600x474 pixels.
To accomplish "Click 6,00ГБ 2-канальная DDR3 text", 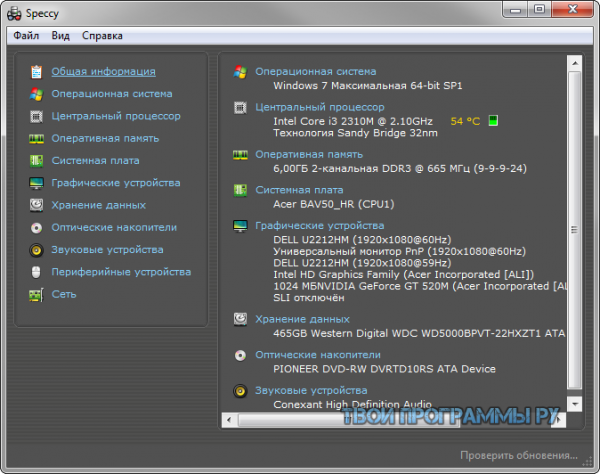I will coord(400,169).
